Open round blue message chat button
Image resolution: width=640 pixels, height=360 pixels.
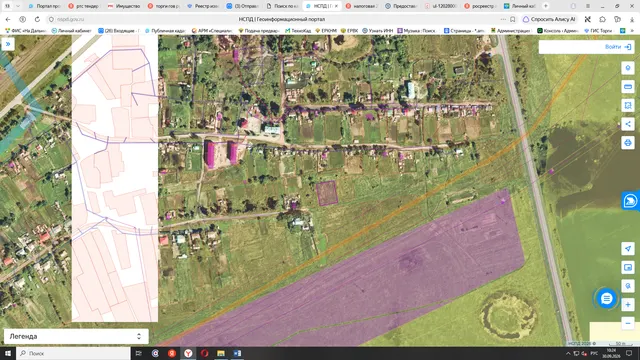click(607, 298)
